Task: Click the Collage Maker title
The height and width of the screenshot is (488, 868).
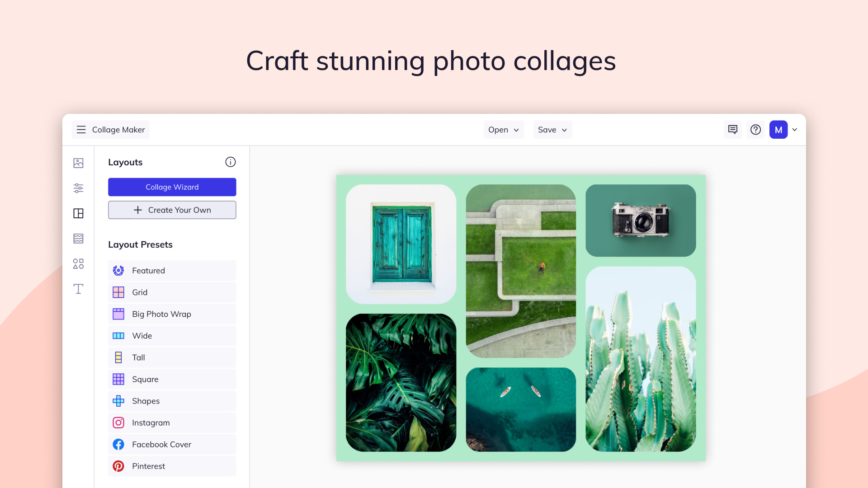Action: pos(118,130)
